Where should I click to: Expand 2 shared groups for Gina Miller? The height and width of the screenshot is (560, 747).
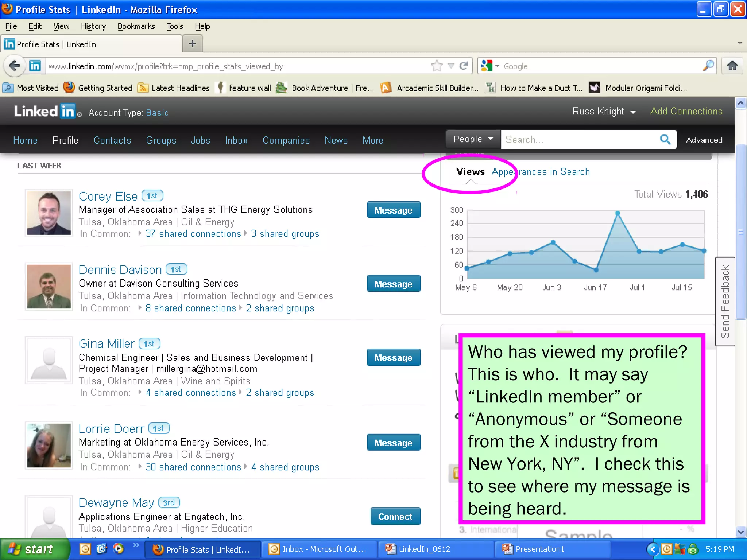click(x=280, y=393)
